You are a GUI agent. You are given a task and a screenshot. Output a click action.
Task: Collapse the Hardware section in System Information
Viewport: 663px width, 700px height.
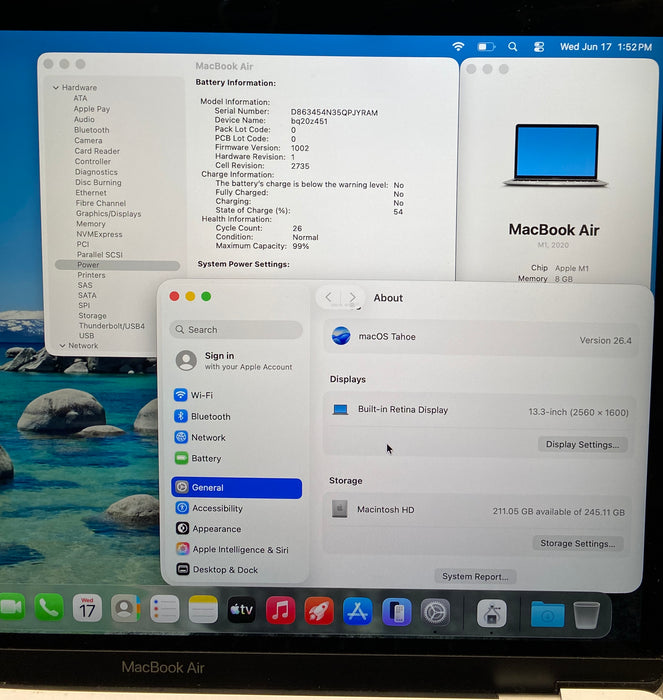click(56, 88)
